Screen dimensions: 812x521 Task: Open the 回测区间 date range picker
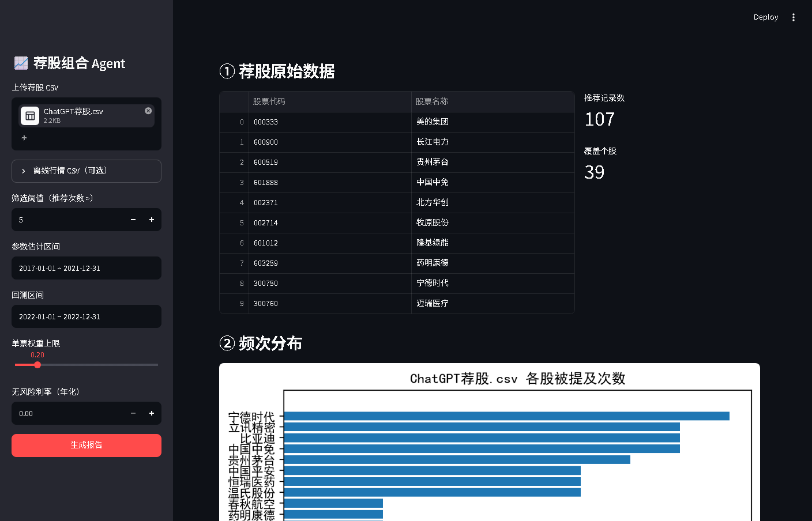click(87, 316)
